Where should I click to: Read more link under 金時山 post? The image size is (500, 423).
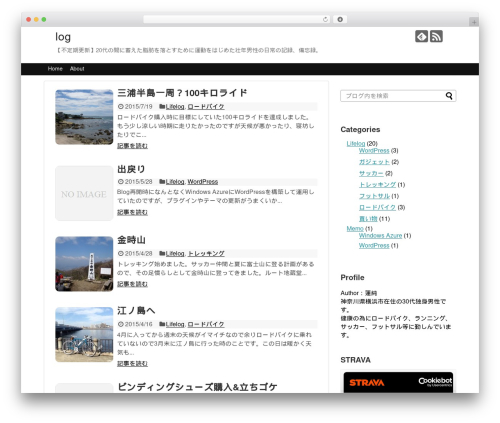(132, 284)
